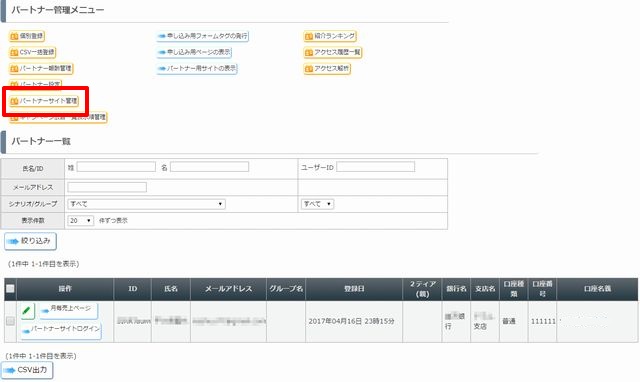Click the グループ名 column header
Viewport: 640px width, 382px height.
coord(286,289)
